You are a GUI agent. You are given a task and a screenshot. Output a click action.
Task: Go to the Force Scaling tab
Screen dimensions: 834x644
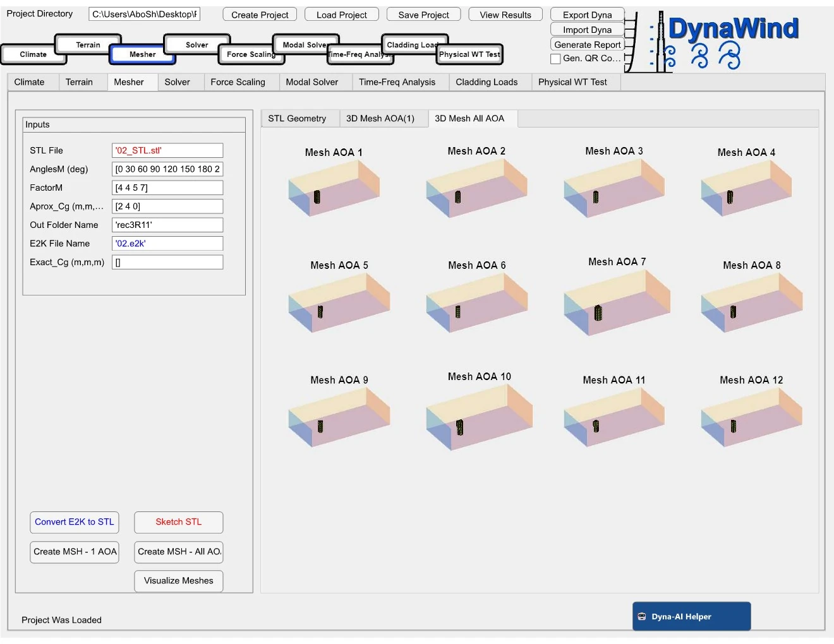click(x=238, y=82)
